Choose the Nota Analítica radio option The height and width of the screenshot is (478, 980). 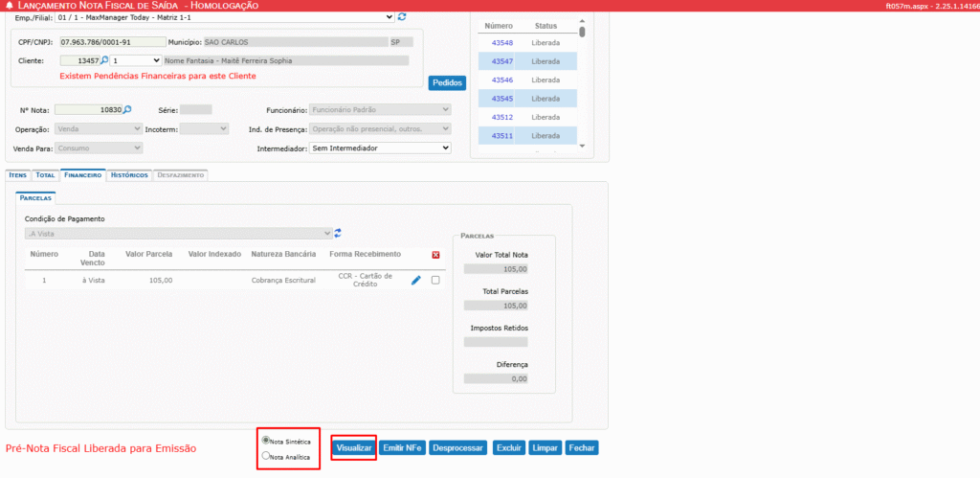pos(266,457)
